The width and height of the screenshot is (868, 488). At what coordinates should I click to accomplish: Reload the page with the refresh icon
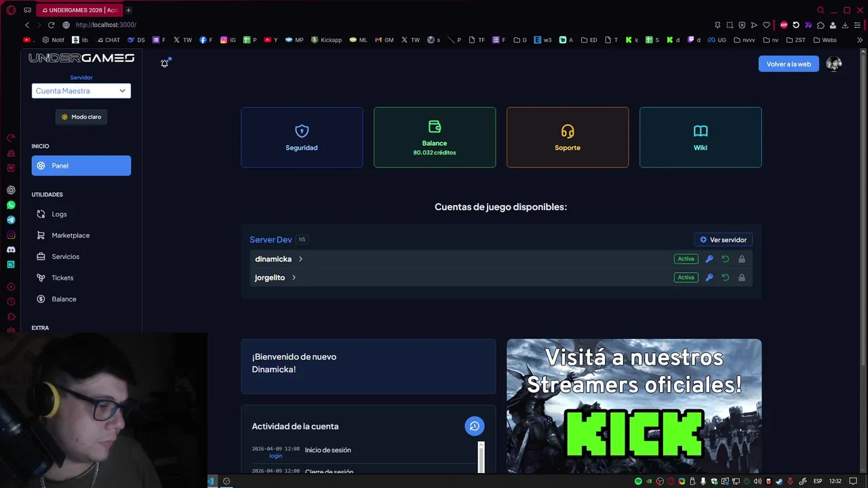click(51, 25)
